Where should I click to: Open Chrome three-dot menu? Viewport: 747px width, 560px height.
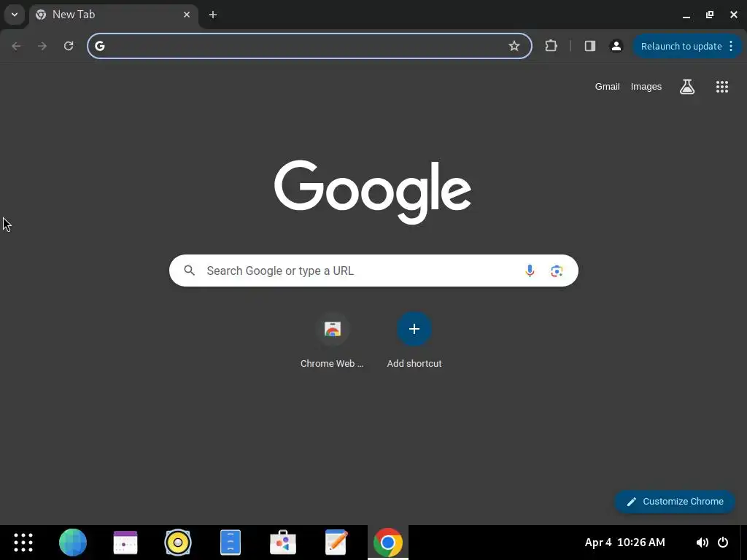coord(731,46)
